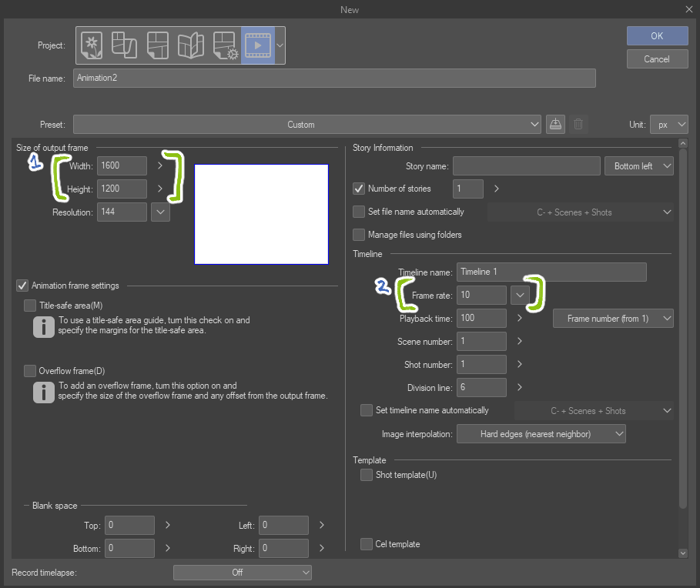Click the trash icon to delete preset
Image resolution: width=700 pixels, height=588 pixels.
[x=579, y=124]
